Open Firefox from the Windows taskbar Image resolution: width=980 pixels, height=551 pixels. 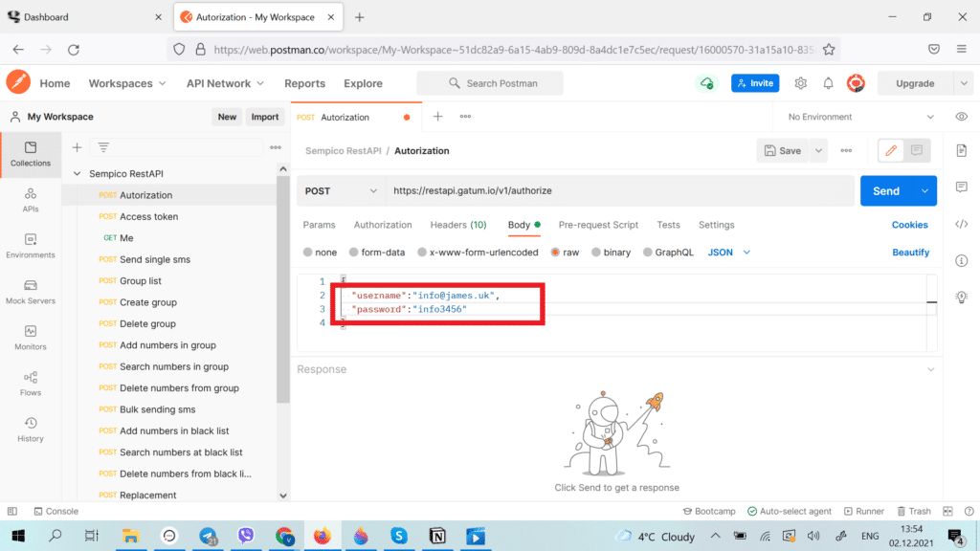coord(322,536)
